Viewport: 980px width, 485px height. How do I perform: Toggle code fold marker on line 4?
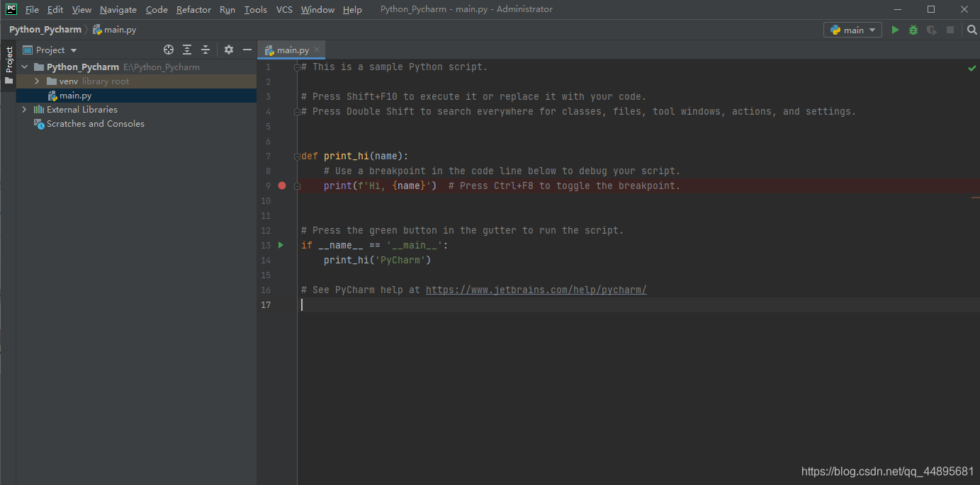point(297,111)
